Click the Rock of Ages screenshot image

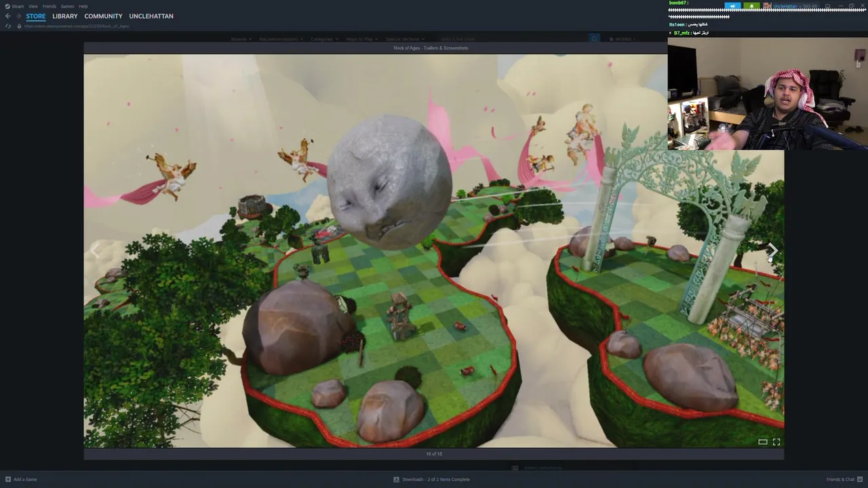(434, 251)
